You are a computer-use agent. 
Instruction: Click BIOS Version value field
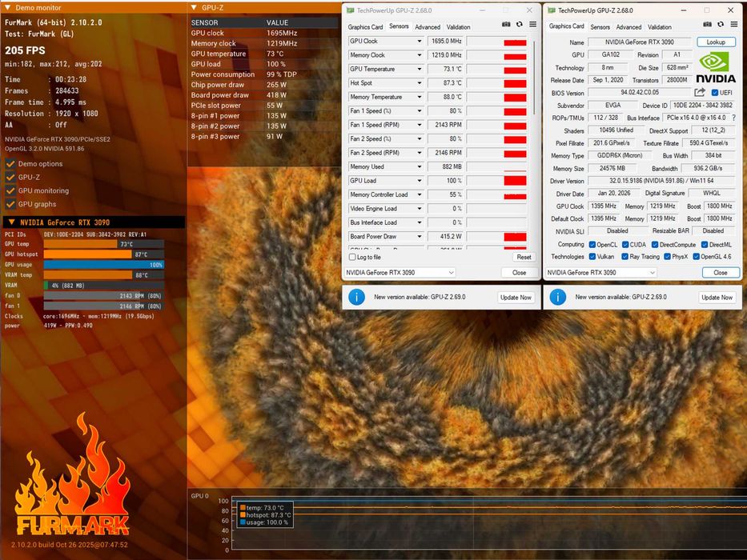point(640,92)
